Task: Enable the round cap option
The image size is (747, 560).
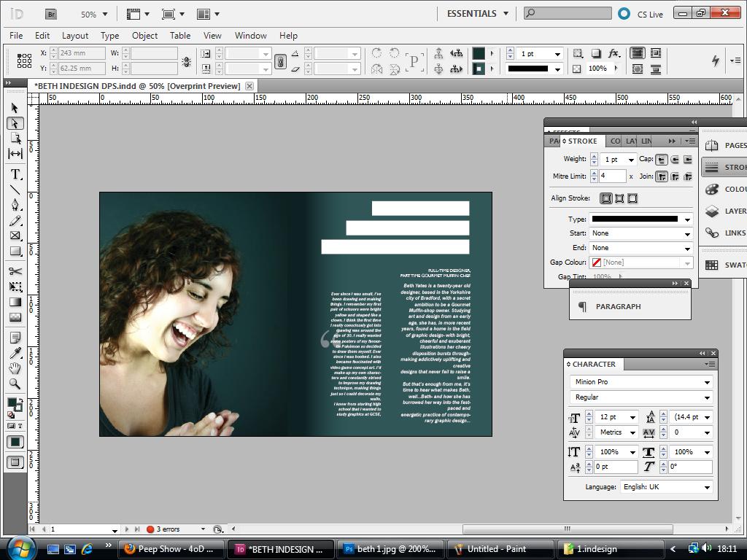Action: [x=676, y=159]
